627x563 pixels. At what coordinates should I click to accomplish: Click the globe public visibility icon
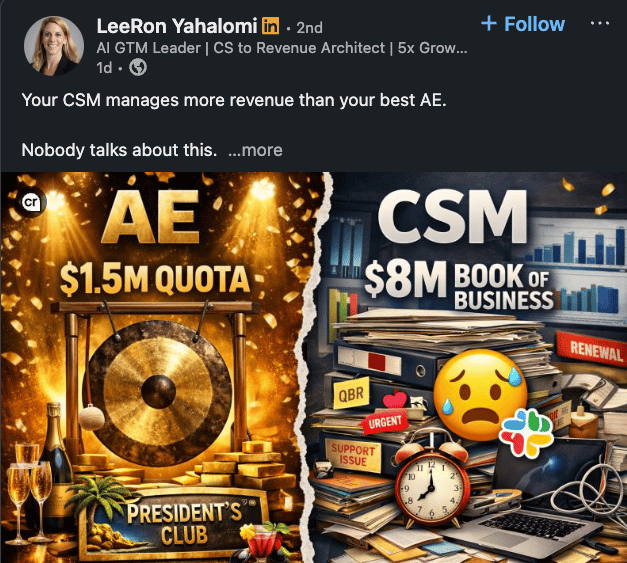point(138,67)
